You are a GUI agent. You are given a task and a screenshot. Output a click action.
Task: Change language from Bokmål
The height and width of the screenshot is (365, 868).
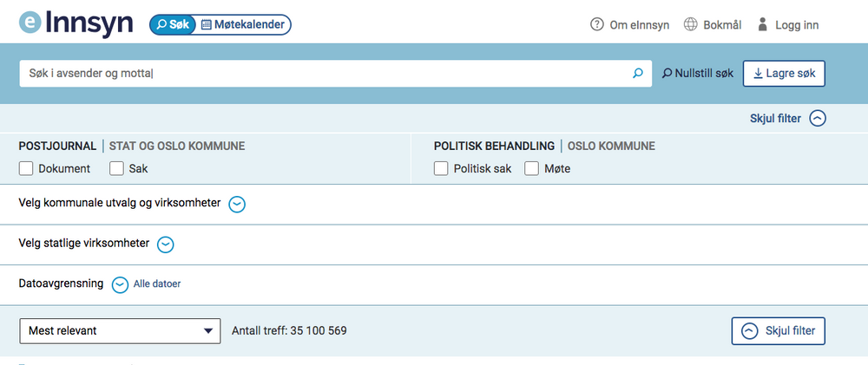click(x=722, y=25)
